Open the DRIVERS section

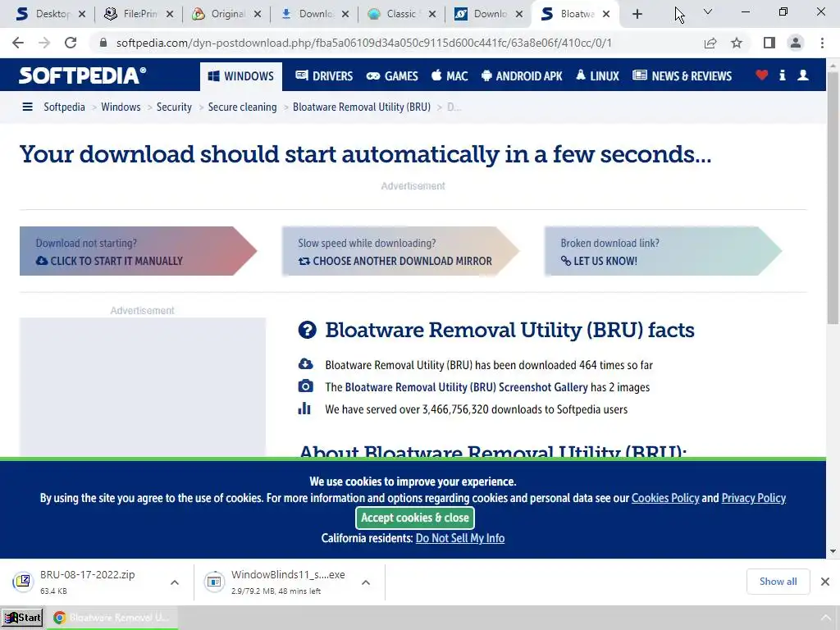tap(324, 76)
